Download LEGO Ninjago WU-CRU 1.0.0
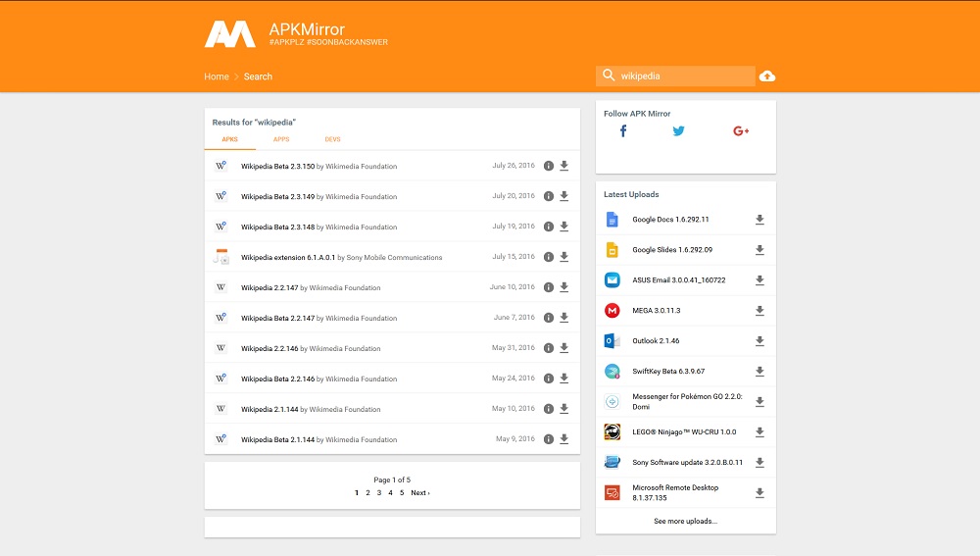The width and height of the screenshot is (980, 556). click(x=759, y=431)
